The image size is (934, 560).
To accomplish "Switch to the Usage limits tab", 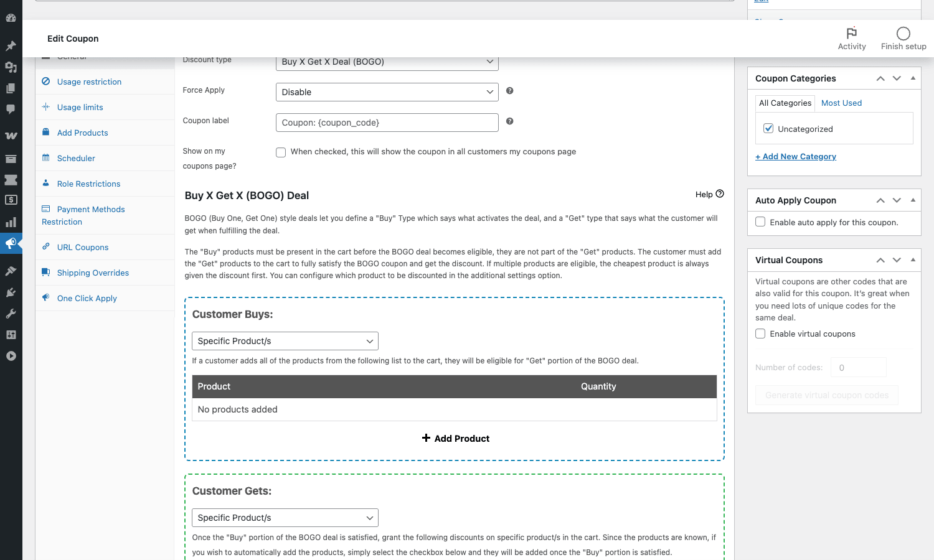I will click(105, 107).
